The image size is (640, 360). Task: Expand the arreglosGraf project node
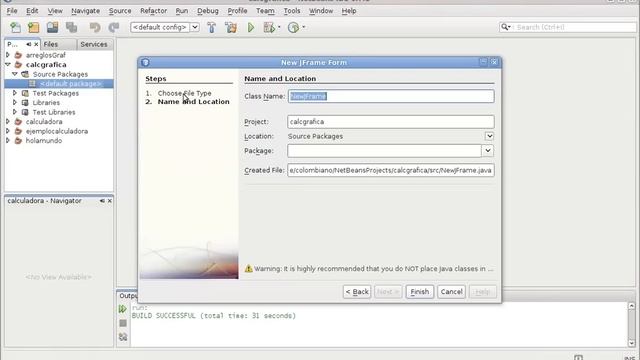[8, 55]
